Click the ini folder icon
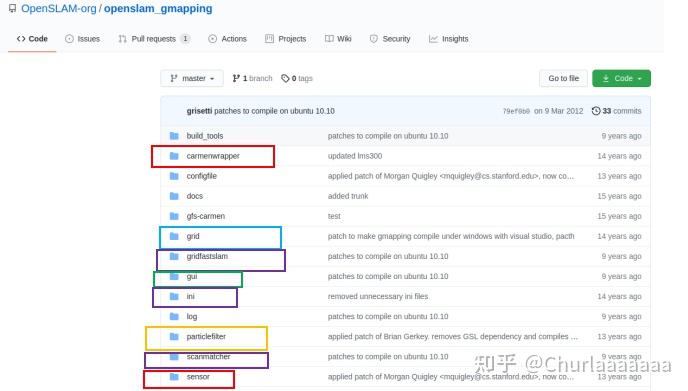The width and height of the screenshot is (688, 391). tap(174, 297)
